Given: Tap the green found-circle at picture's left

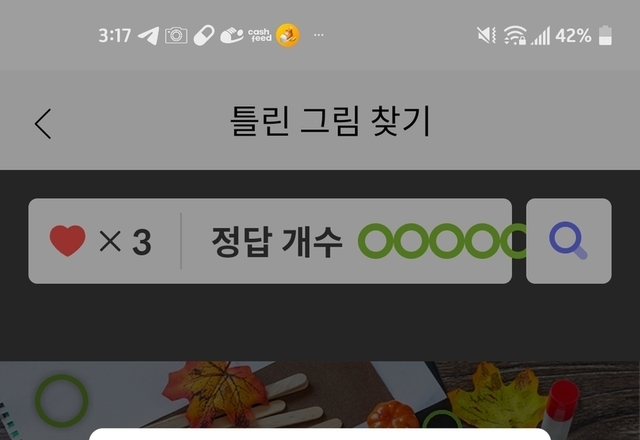Looking at the screenshot, I should point(62,401).
